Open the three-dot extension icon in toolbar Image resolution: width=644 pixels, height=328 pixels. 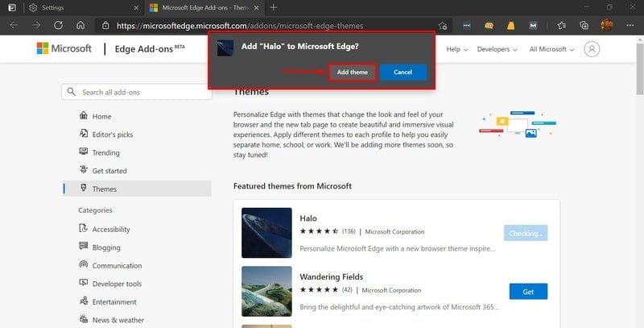pos(467,26)
